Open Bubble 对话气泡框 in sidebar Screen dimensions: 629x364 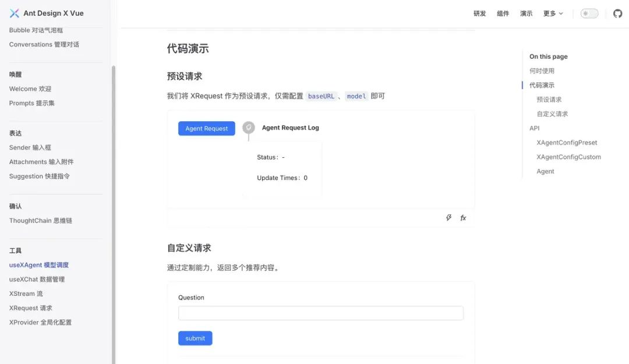[x=36, y=30]
